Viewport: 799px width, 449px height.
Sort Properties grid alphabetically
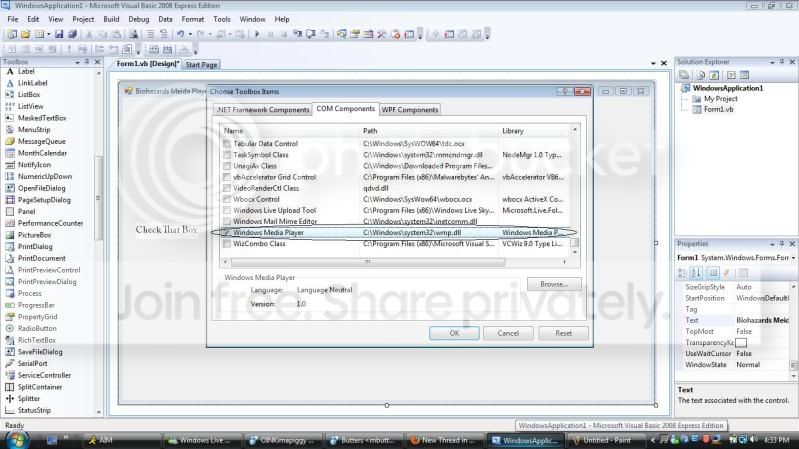tap(696, 273)
